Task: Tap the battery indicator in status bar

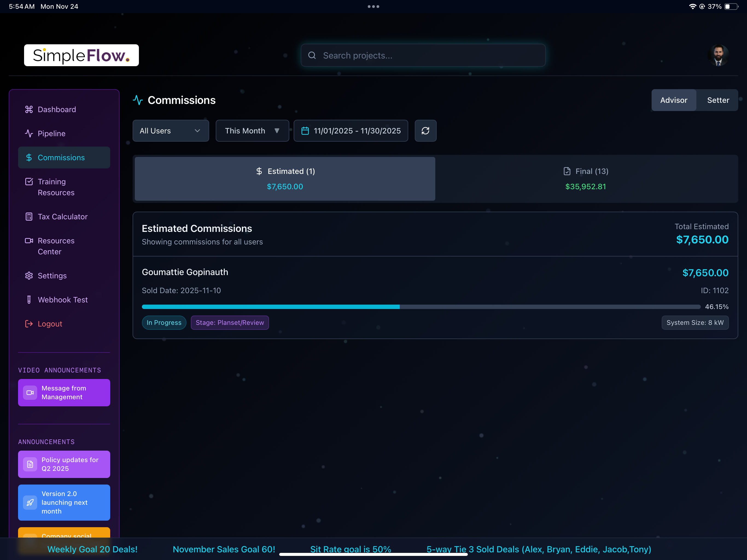Action: (x=731, y=6)
